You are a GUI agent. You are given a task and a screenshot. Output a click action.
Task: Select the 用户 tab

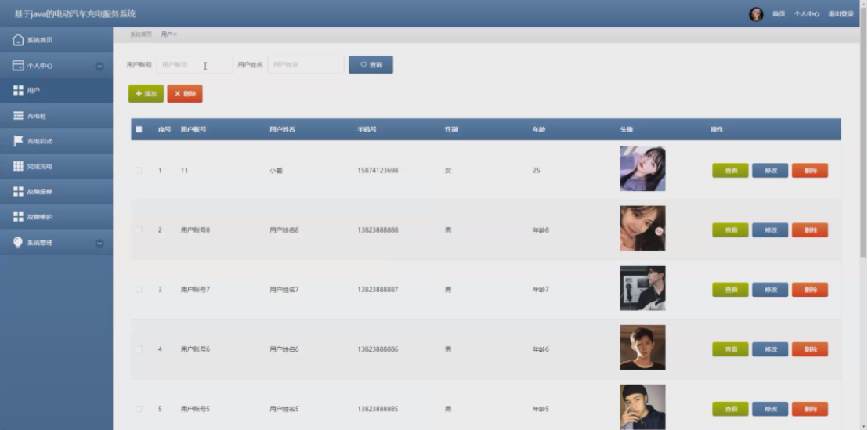coord(166,34)
